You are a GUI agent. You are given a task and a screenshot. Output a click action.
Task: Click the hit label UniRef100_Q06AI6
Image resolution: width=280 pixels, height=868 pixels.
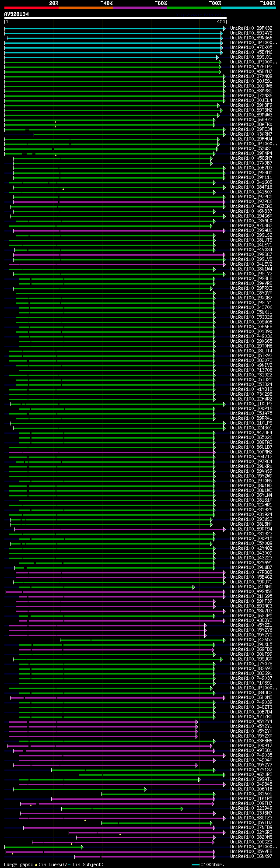point(251,789)
